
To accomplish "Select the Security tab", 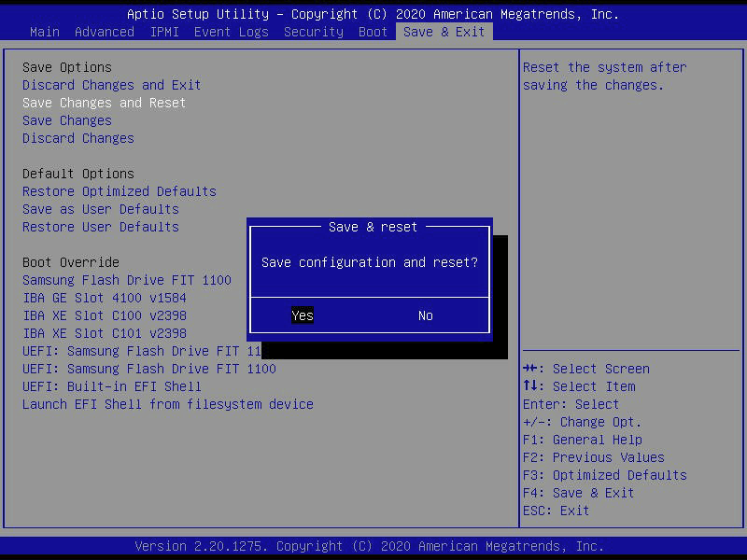I will pyautogui.click(x=314, y=32).
